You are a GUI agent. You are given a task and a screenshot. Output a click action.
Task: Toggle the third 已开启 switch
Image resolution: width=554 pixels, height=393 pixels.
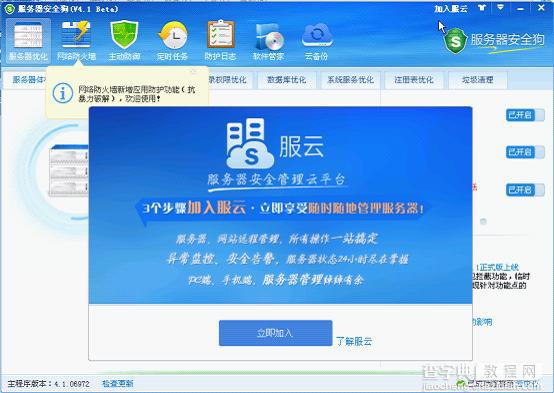pos(525,190)
